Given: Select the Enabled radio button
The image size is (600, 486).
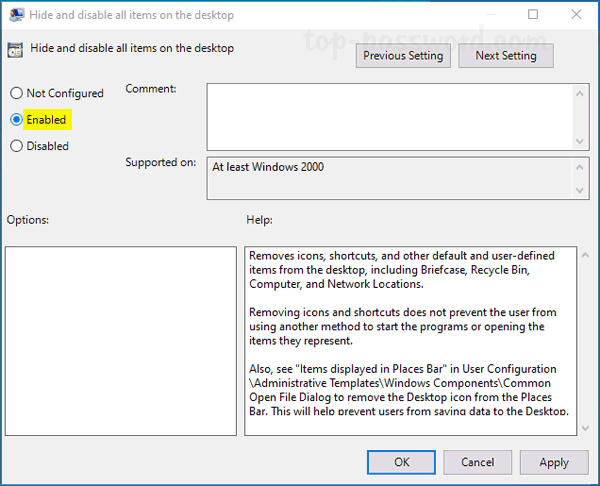Looking at the screenshot, I should pos(16,120).
